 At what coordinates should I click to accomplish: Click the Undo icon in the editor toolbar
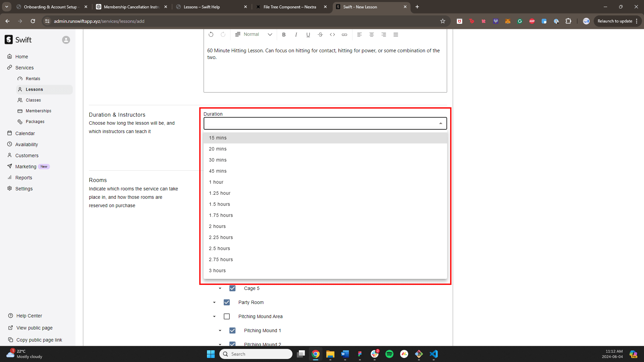[211, 34]
